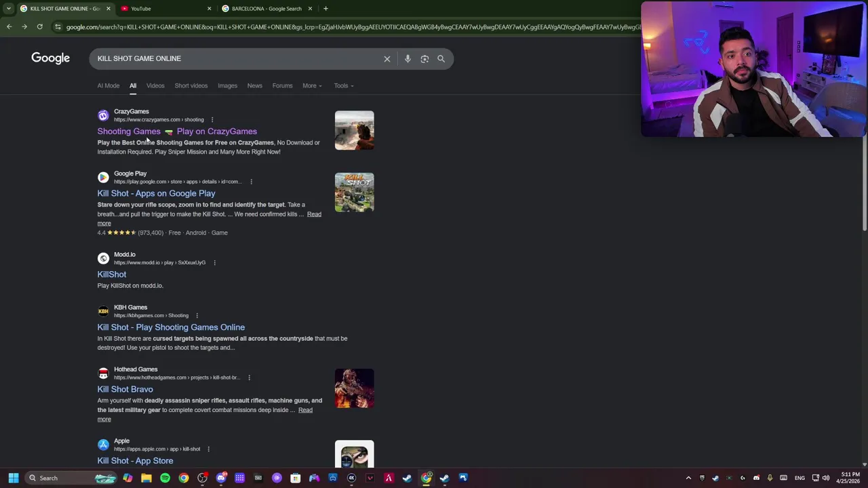
Task: Show hidden system tray icons chevron
Action: coord(688,479)
